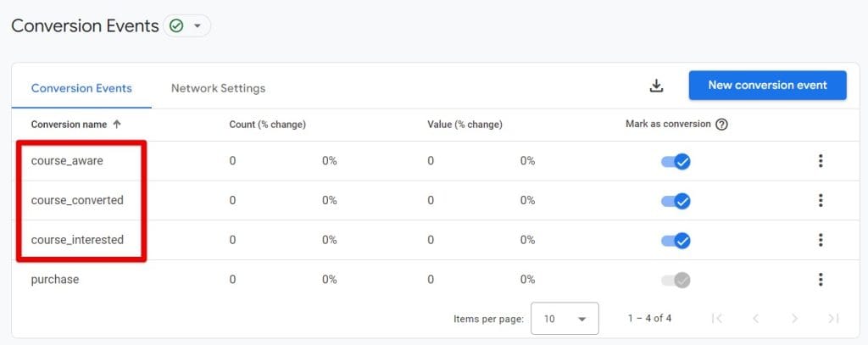Go to previous page arrow
The image size is (868, 345).
[x=755, y=319]
